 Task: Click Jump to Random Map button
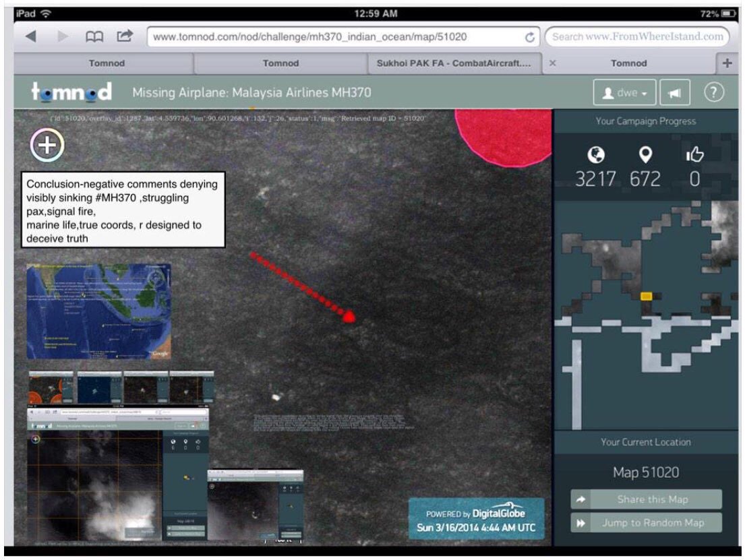click(646, 522)
